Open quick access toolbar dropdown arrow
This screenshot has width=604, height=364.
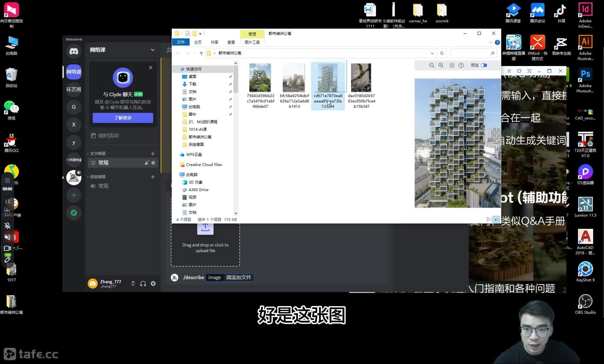point(200,34)
